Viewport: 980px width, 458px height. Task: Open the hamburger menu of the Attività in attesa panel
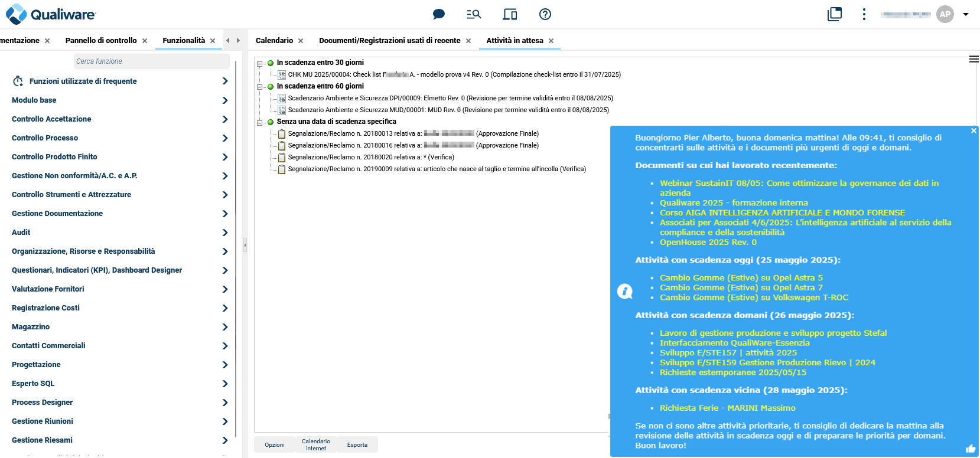(974, 59)
